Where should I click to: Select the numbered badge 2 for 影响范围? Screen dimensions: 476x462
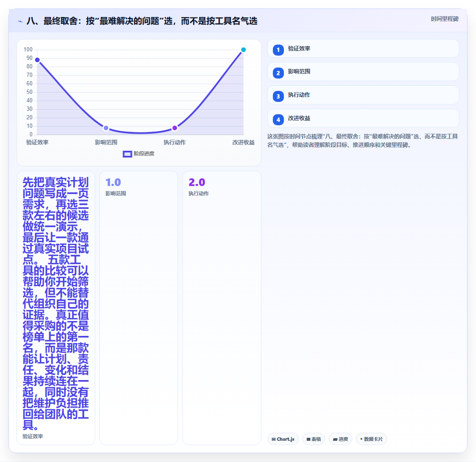278,73
